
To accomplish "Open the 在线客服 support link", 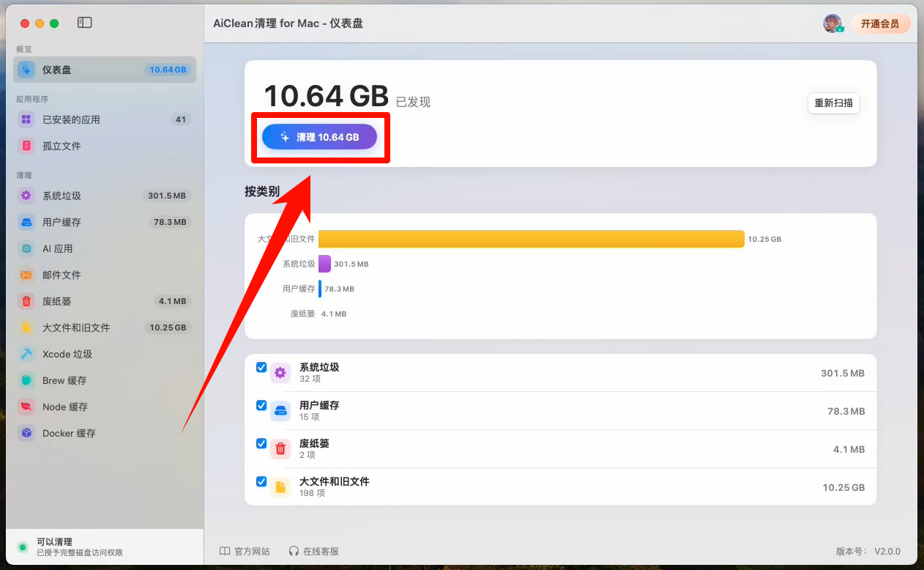I will click(313, 551).
